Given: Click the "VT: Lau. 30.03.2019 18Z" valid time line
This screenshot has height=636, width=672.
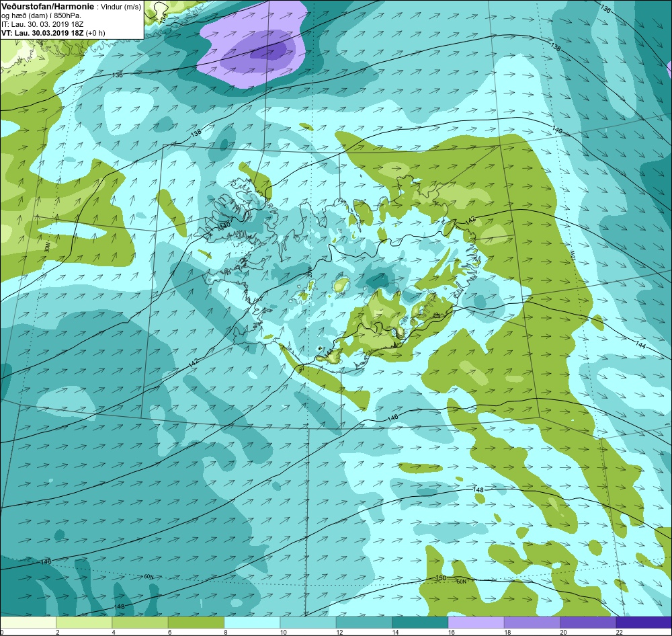Looking at the screenshot, I should (x=43, y=33).
